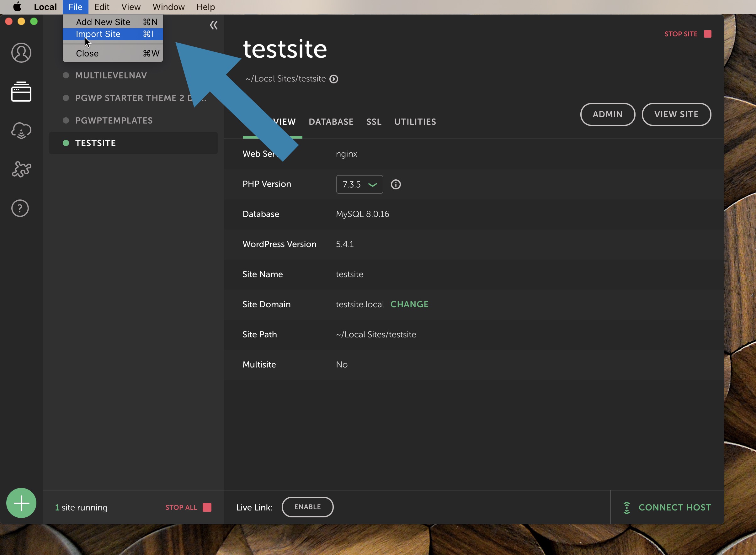Click the green plus Add Site button
The image size is (756, 555).
(21, 503)
